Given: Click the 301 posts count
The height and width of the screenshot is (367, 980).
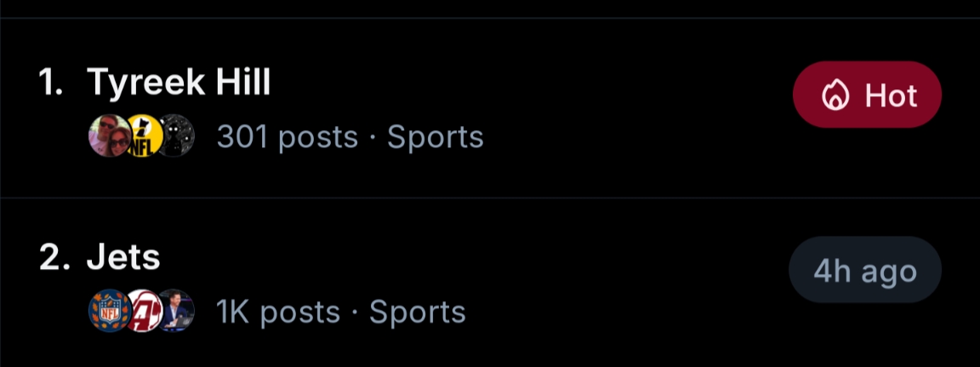Looking at the screenshot, I should pos(288,137).
